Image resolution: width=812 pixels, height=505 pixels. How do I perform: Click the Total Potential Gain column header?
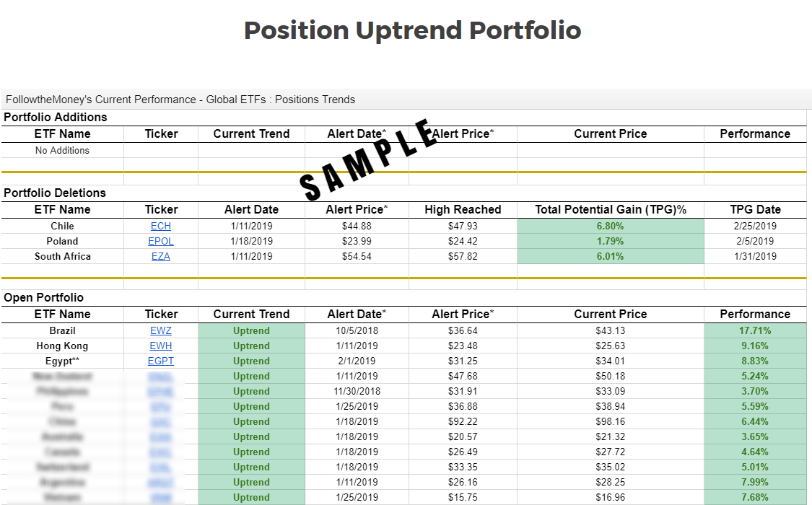click(610, 209)
